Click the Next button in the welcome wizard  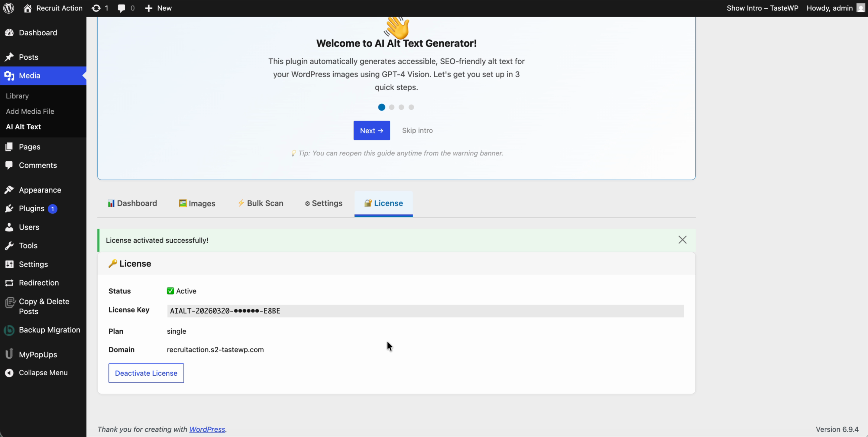[371, 130]
